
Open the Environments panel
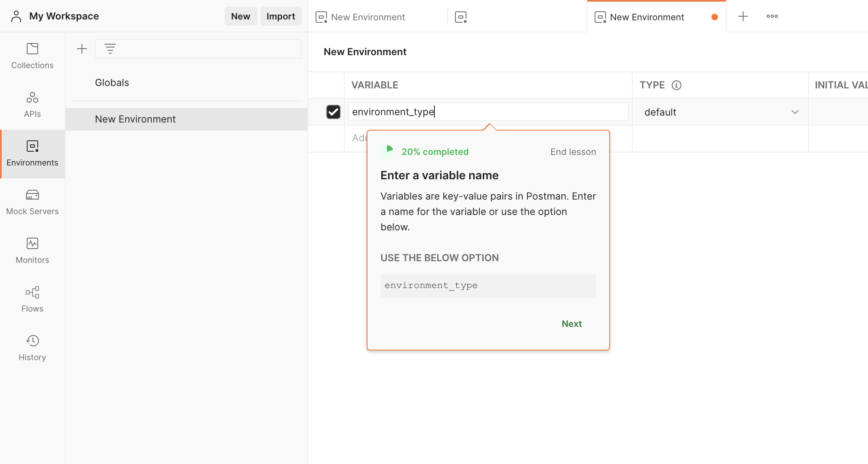tap(32, 153)
